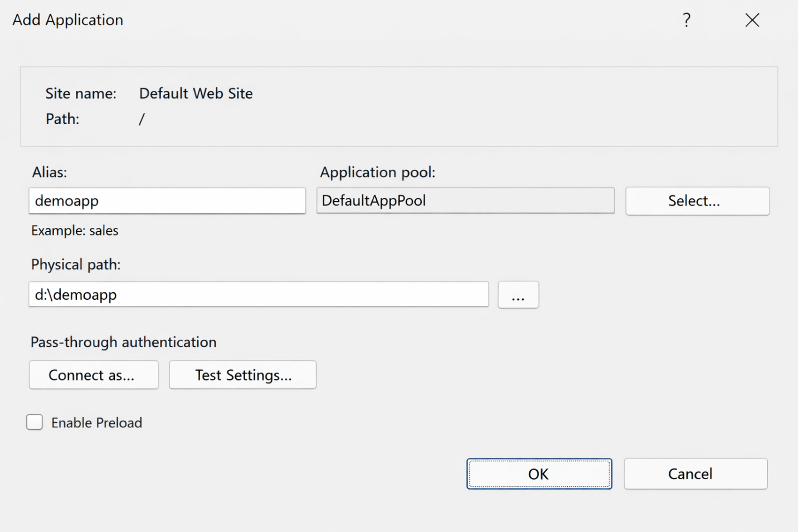Click the 'Example: sales' hint text
This screenshot has width=798, height=532.
pos(75,230)
